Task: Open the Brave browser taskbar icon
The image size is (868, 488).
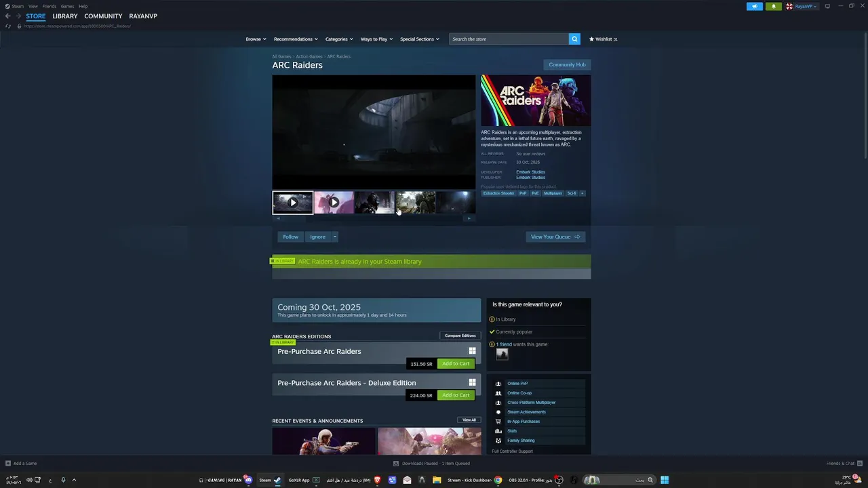Action: 378,480
